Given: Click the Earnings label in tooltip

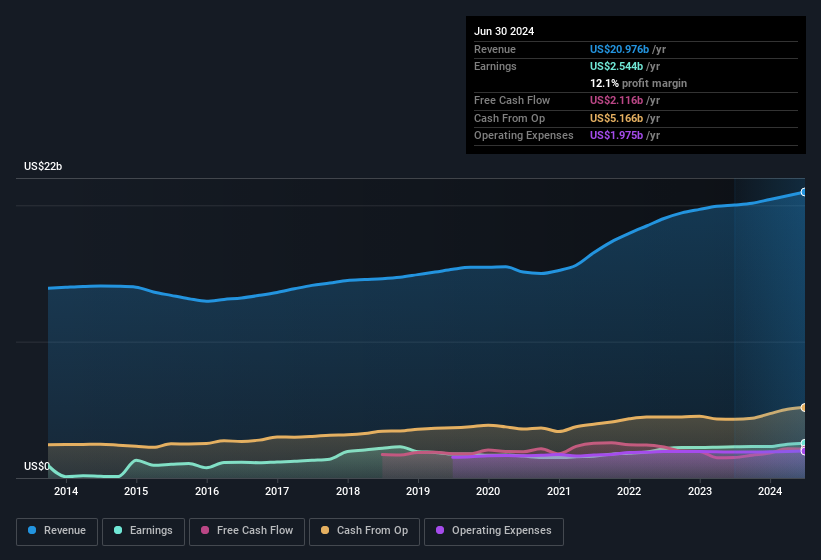Looking at the screenshot, I should tap(495, 66).
